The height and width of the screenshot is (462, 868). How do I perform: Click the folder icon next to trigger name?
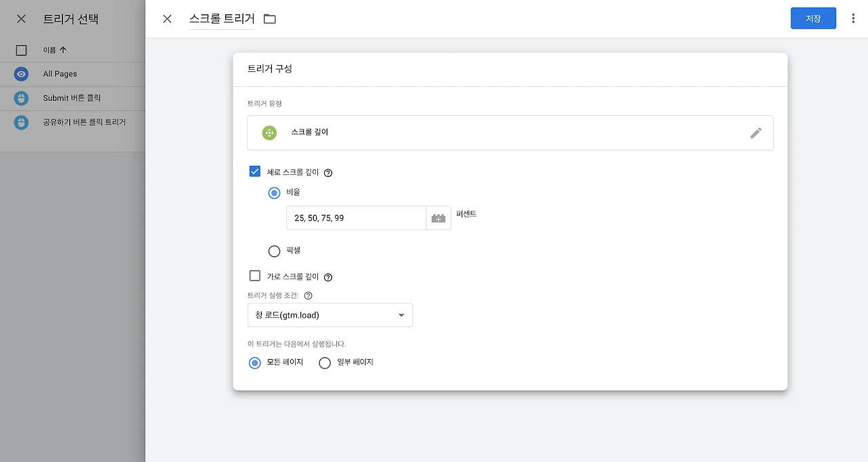pyautogui.click(x=270, y=19)
